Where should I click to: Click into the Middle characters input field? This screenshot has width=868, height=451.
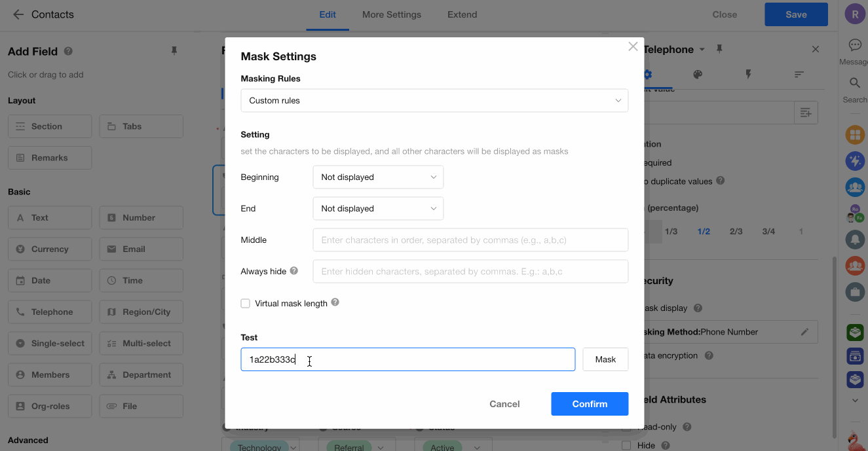[x=470, y=240]
